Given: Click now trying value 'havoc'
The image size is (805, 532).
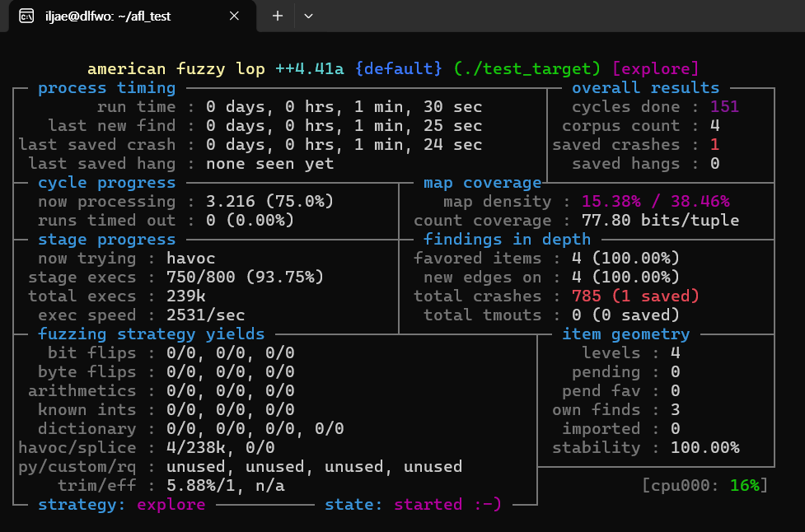Looking at the screenshot, I should coord(191,258).
